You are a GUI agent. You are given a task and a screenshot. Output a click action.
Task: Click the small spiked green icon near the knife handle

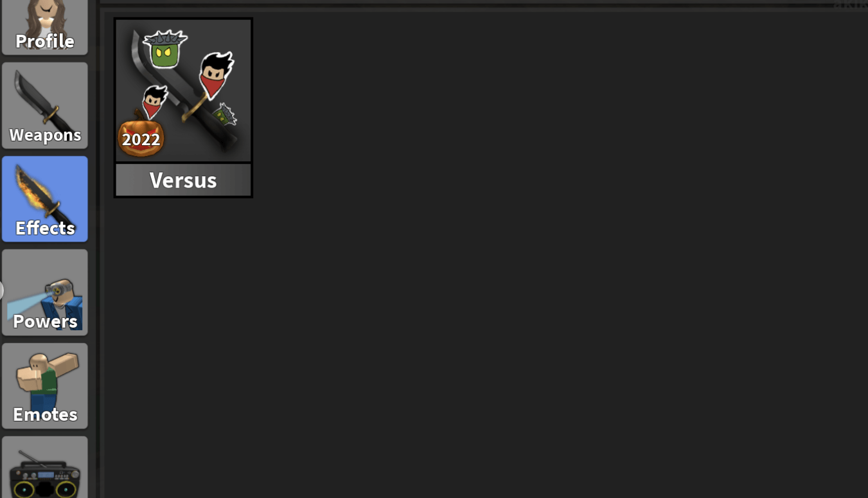tap(225, 116)
